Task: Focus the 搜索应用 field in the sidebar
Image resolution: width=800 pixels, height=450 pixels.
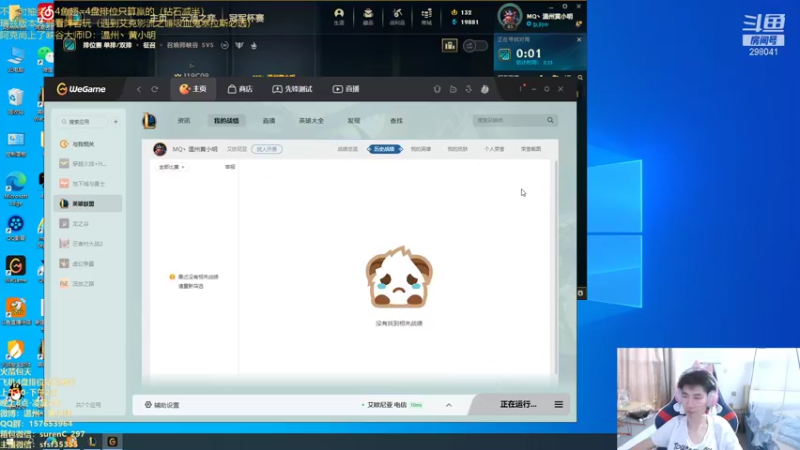Action: [83, 122]
